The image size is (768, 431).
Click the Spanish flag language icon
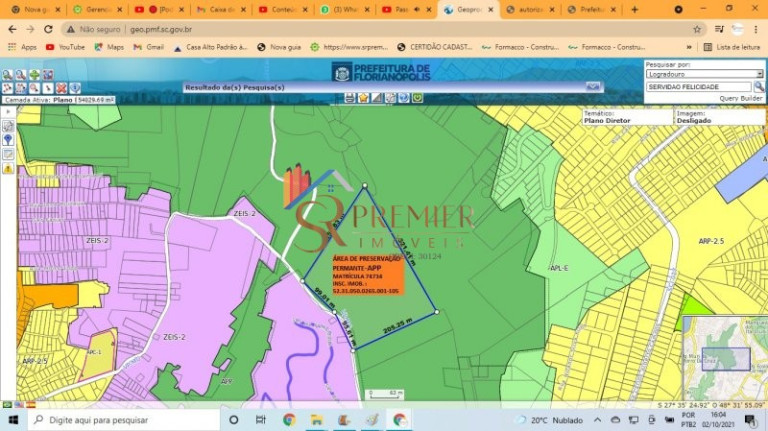[31, 405]
